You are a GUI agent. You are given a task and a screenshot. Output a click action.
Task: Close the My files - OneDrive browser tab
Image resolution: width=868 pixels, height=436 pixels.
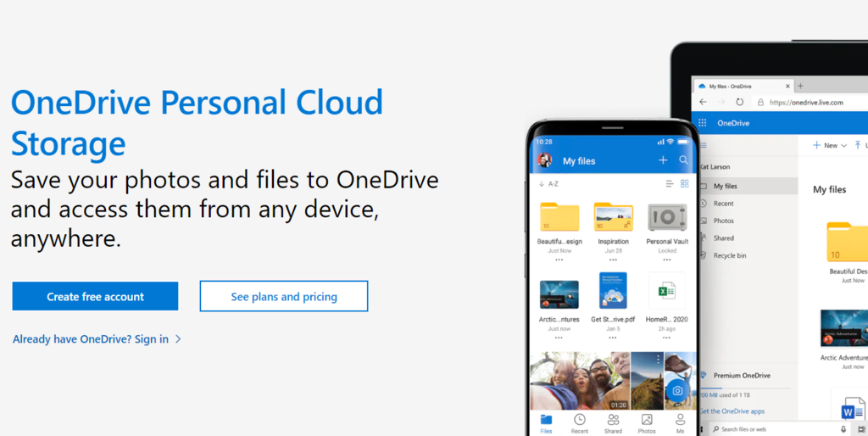(x=788, y=86)
